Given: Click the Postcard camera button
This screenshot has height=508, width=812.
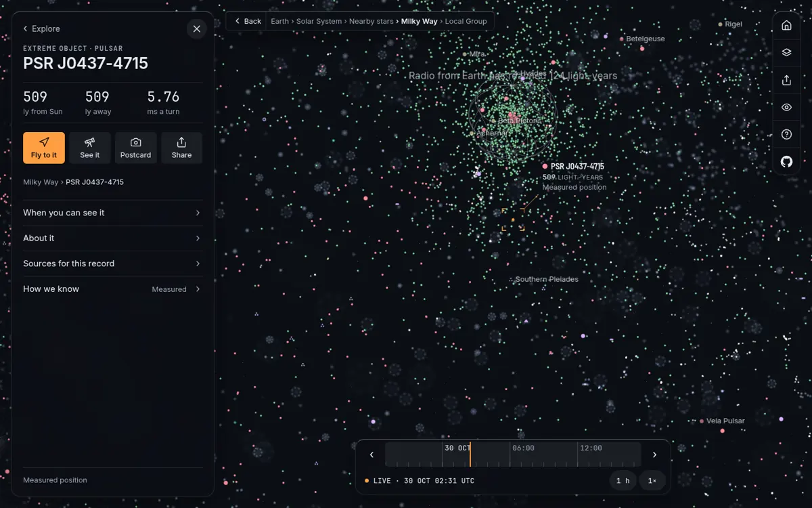Looking at the screenshot, I should point(136,148).
